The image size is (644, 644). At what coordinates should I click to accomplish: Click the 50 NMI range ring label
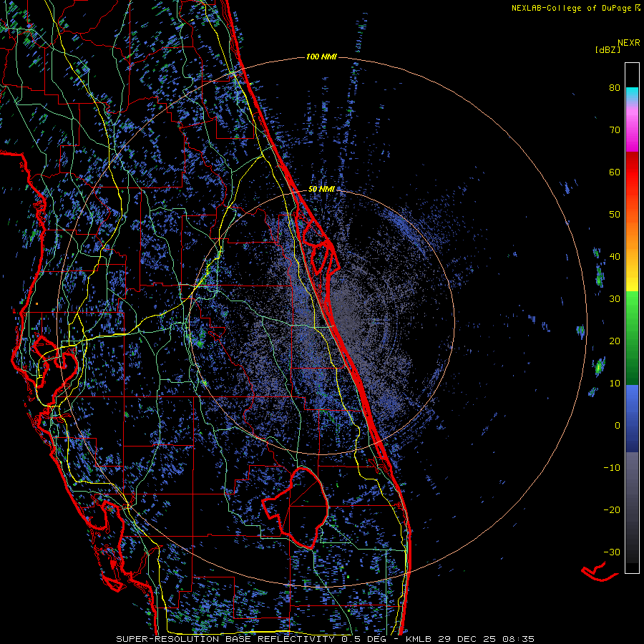[x=321, y=189]
